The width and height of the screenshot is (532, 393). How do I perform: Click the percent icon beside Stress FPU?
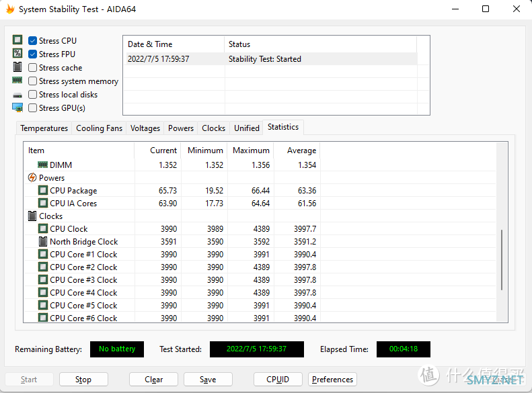[17, 53]
